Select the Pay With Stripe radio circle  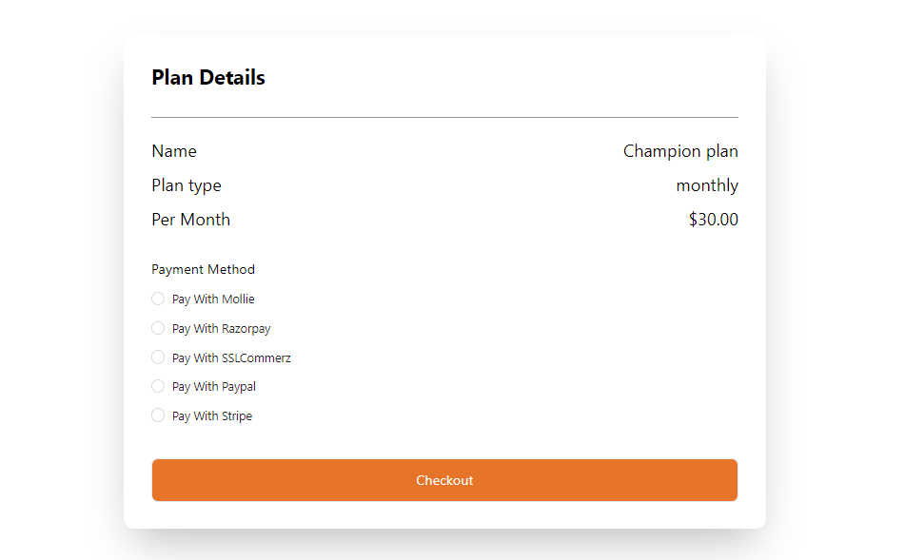[x=158, y=415]
